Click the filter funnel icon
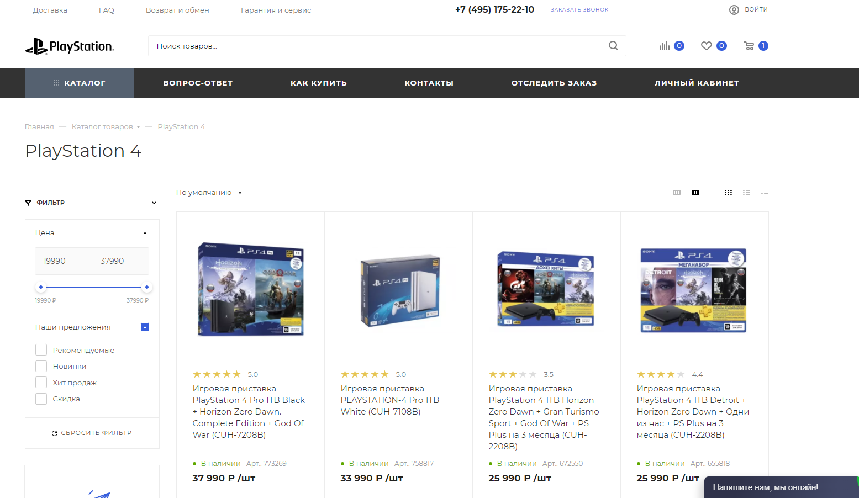Screen dimensions: 859x504 pos(28,203)
